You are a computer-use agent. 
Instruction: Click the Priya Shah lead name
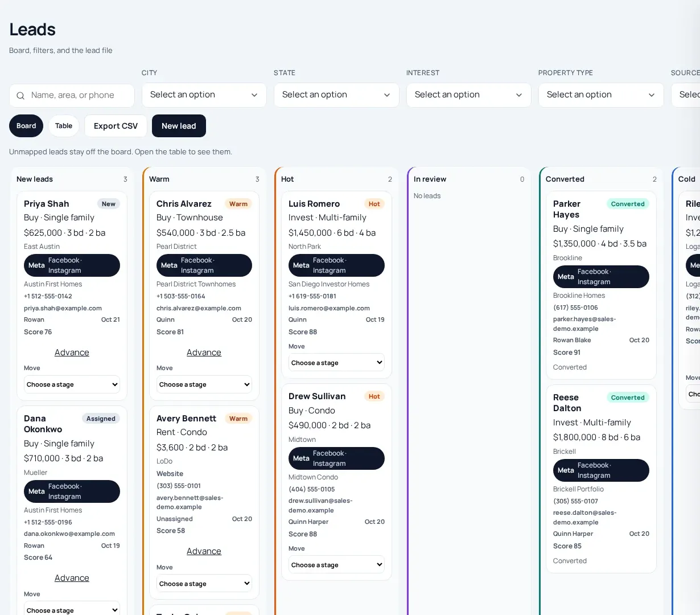click(x=47, y=204)
